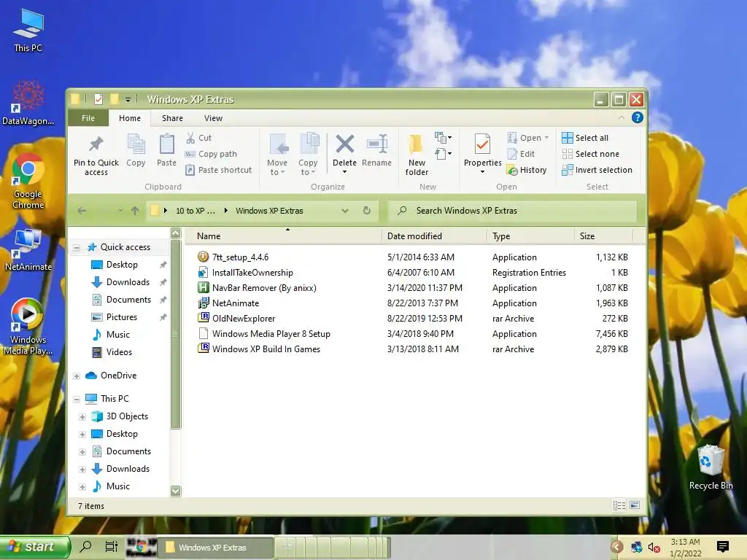Switch to the Share ribbon tab

(172, 118)
